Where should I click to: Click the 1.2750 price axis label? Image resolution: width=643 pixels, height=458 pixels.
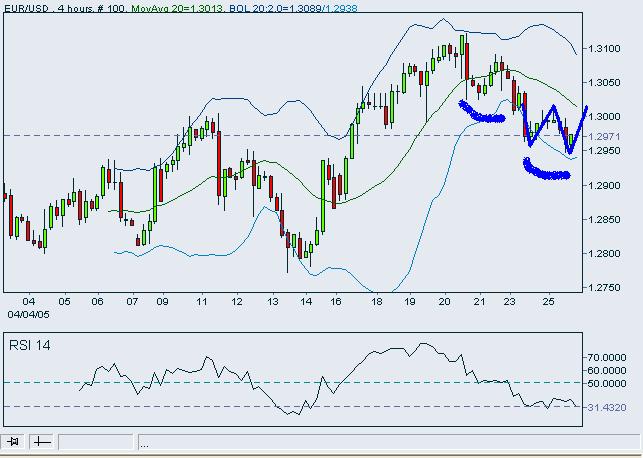604,288
